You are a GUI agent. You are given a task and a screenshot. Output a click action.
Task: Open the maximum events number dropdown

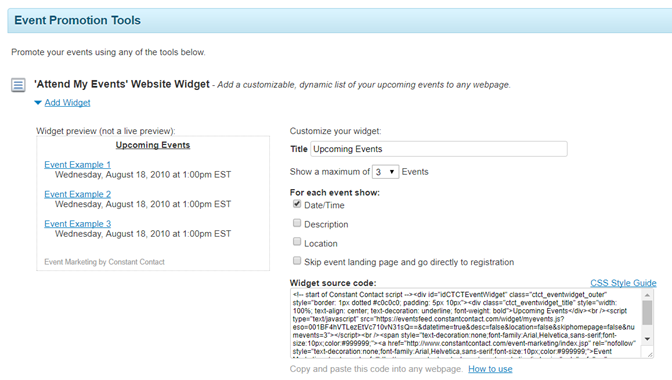[385, 172]
